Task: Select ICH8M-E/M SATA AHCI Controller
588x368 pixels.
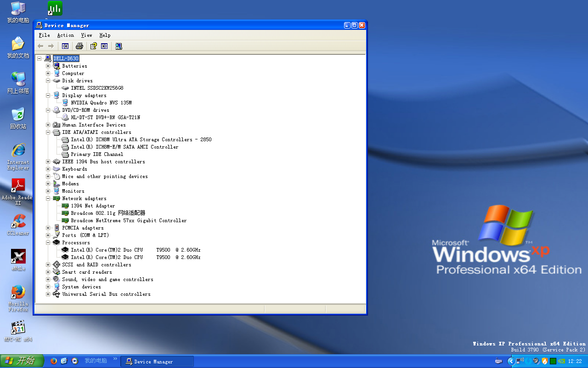Action: pos(124,147)
